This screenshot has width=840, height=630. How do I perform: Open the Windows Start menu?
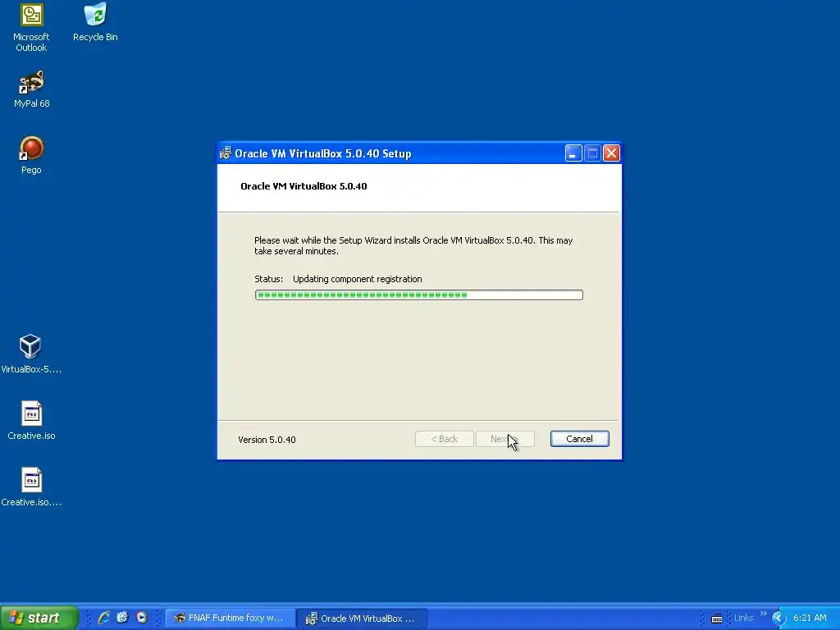point(39,618)
